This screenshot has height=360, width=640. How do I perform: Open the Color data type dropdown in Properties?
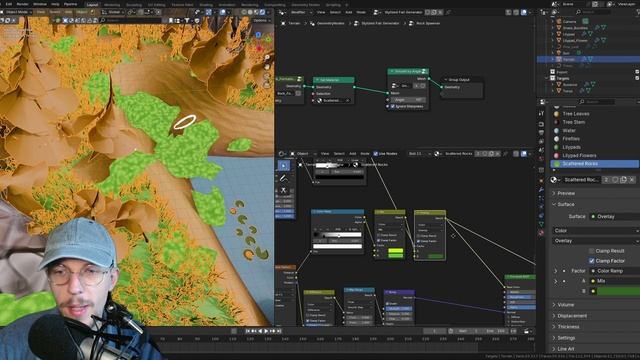point(596,231)
